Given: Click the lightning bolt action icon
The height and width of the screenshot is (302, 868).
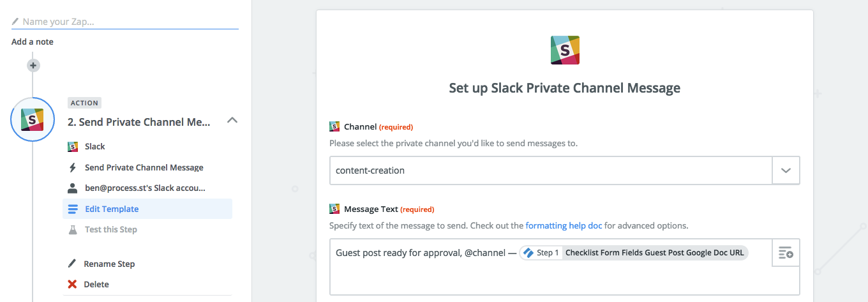Looking at the screenshot, I should click(72, 167).
